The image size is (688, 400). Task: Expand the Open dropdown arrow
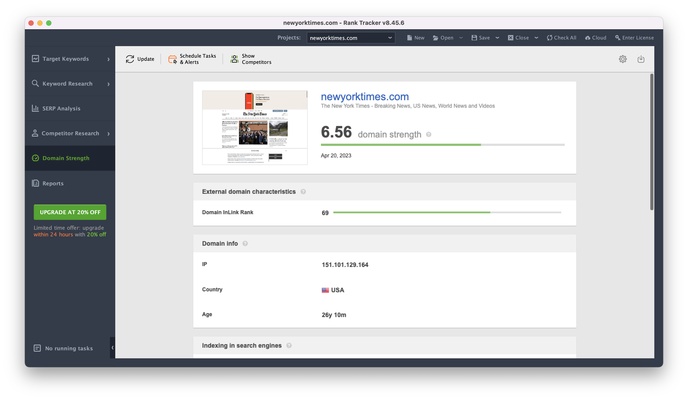(x=461, y=38)
